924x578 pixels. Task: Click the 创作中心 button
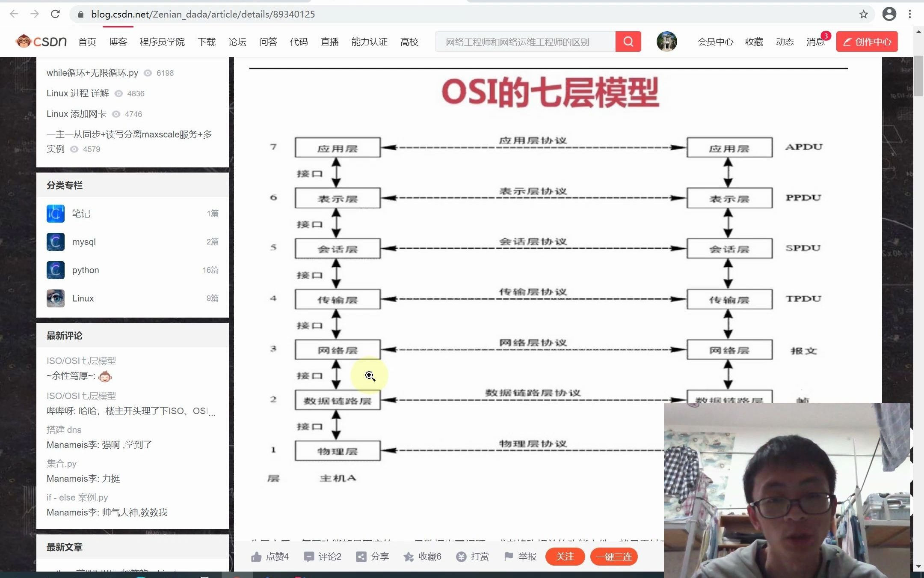click(867, 42)
